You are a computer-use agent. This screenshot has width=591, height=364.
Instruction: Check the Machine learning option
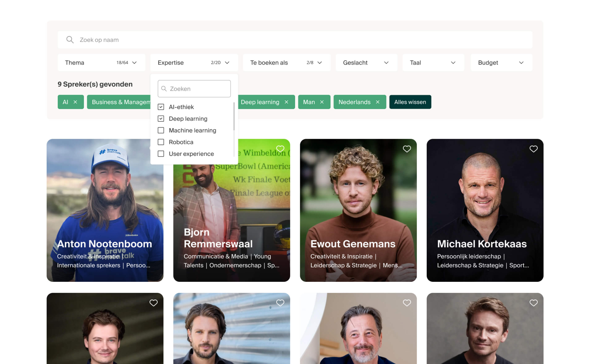click(161, 130)
